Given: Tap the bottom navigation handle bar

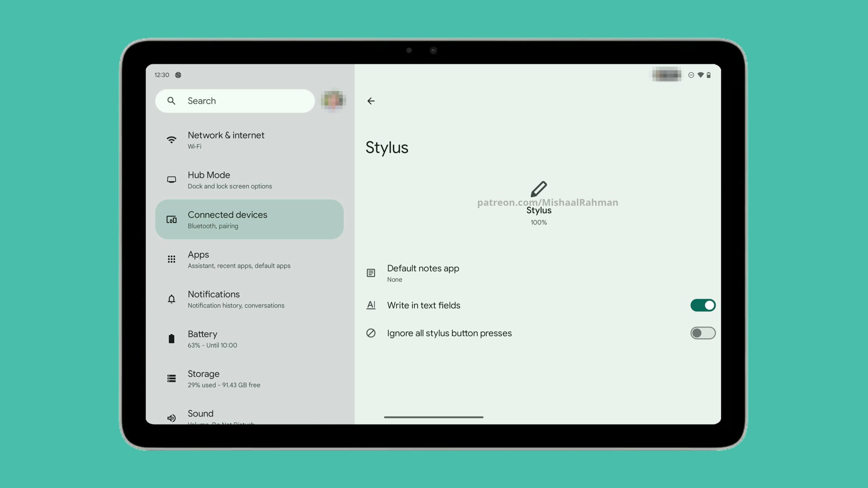Looking at the screenshot, I should (433, 417).
